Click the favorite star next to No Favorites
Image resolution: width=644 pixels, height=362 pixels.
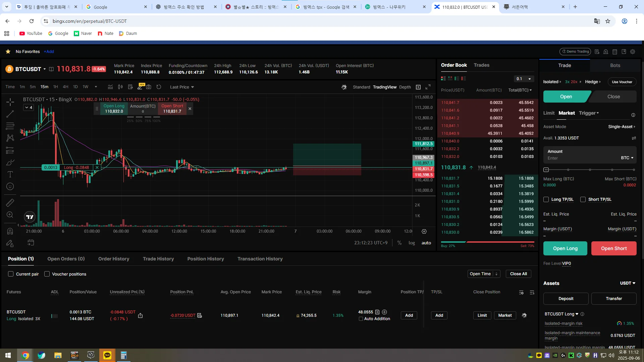pyautogui.click(x=8, y=51)
